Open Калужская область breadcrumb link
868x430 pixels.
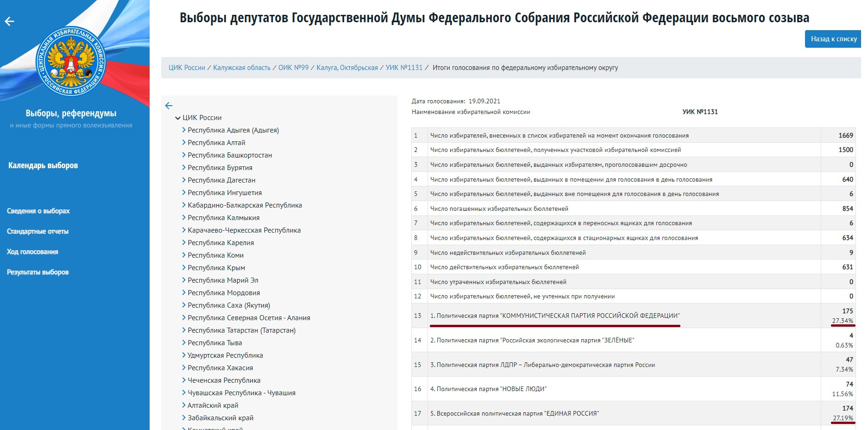(241, 68)
